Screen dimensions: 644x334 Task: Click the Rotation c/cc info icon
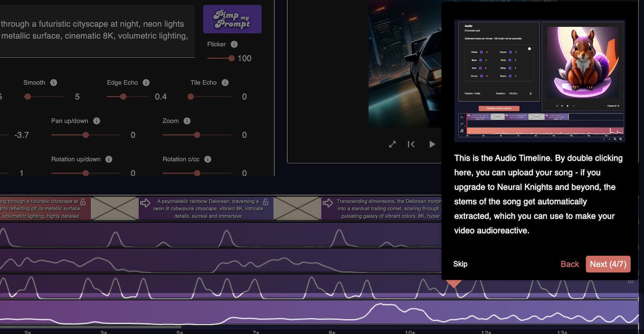pos(207,159)
